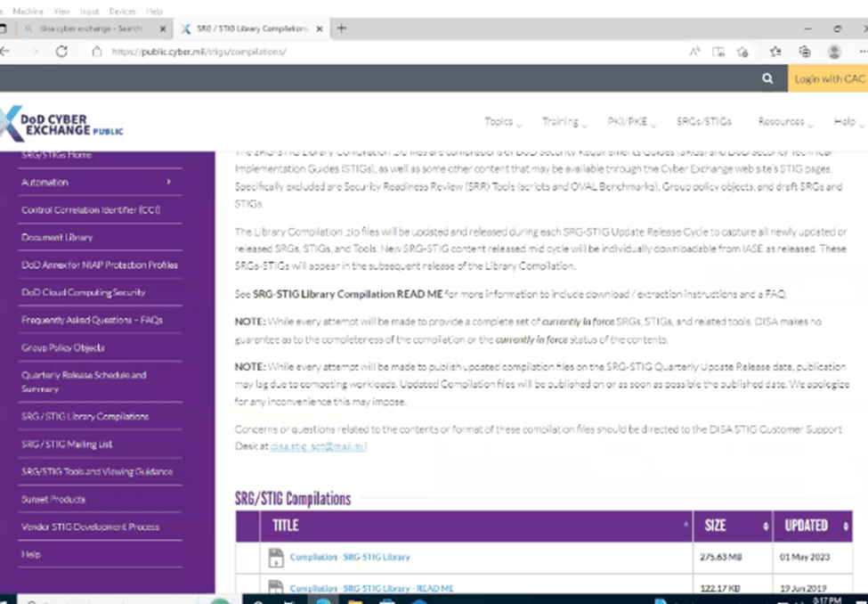Switch to the disa cyber exchange search tab
The width and height of the screenshot is (868, 604).
(89, 29)
